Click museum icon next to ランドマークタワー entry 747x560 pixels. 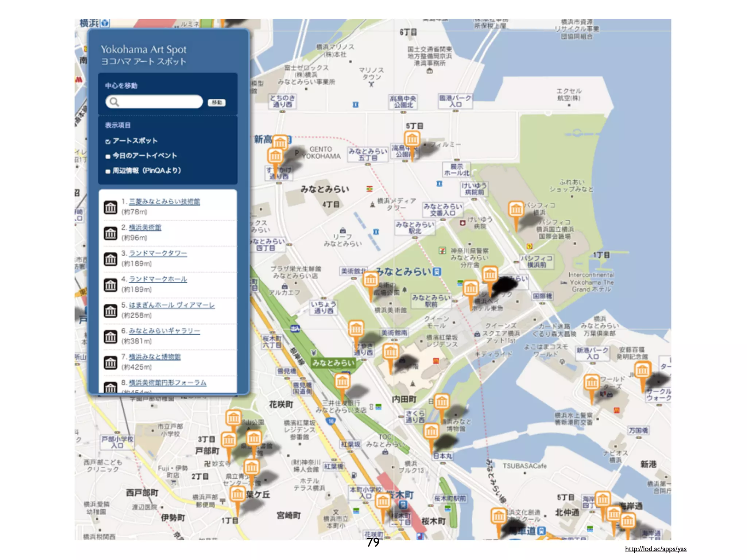pyautogui.click(x=110, y=259)
